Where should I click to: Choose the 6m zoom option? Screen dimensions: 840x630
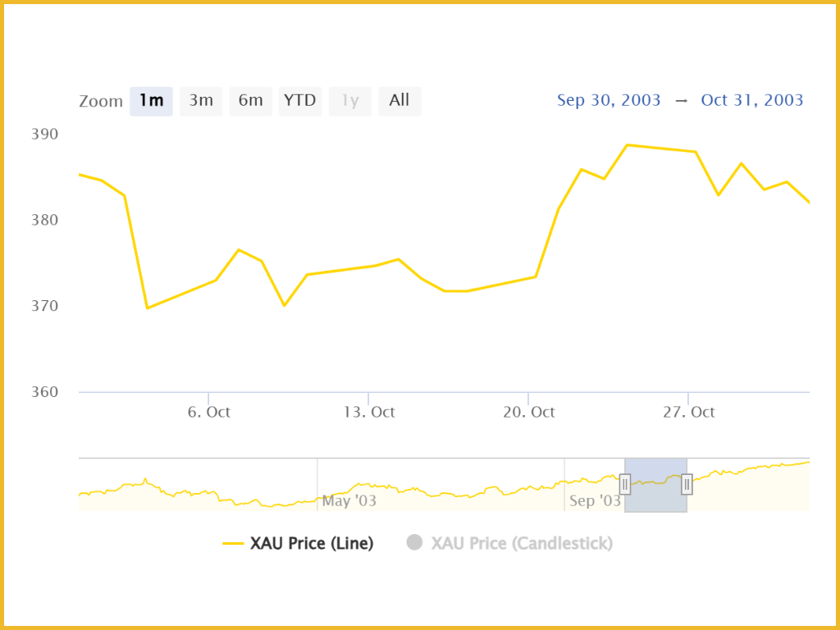point(251,101)
